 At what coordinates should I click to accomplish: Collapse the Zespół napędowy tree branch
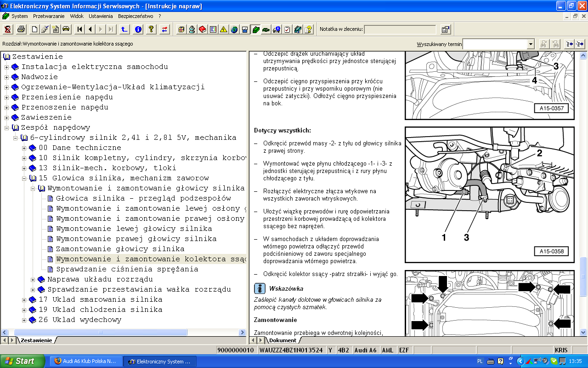coord(7,127)
